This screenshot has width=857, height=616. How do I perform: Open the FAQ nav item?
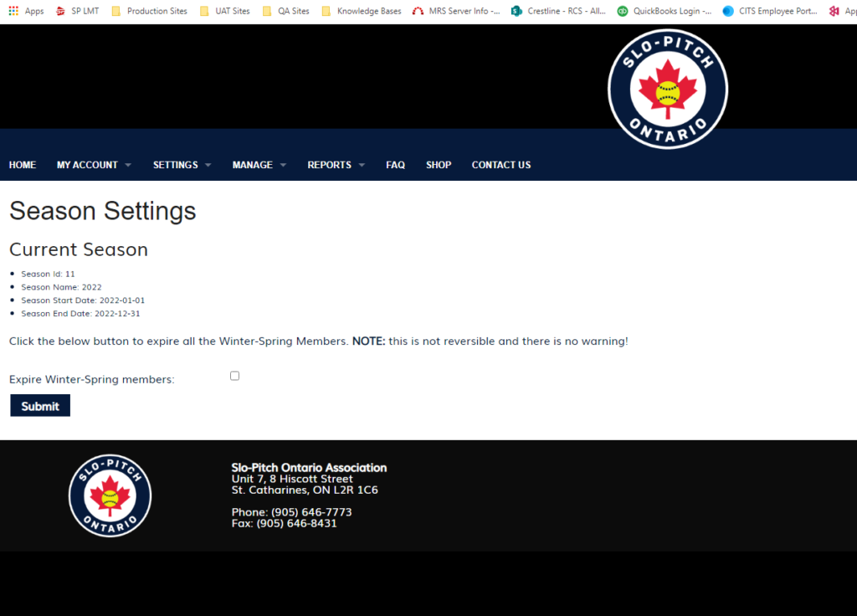(395, 165)
